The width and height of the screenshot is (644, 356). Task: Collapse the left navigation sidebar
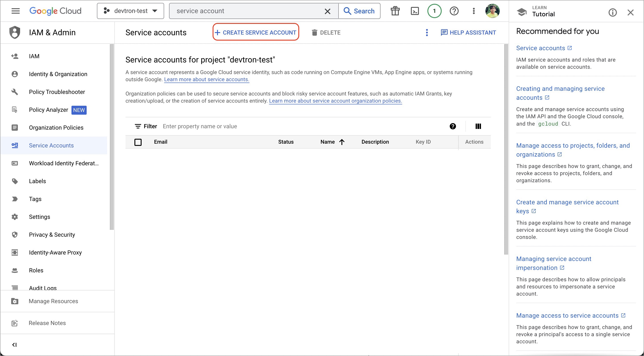(x=15, y=345)
